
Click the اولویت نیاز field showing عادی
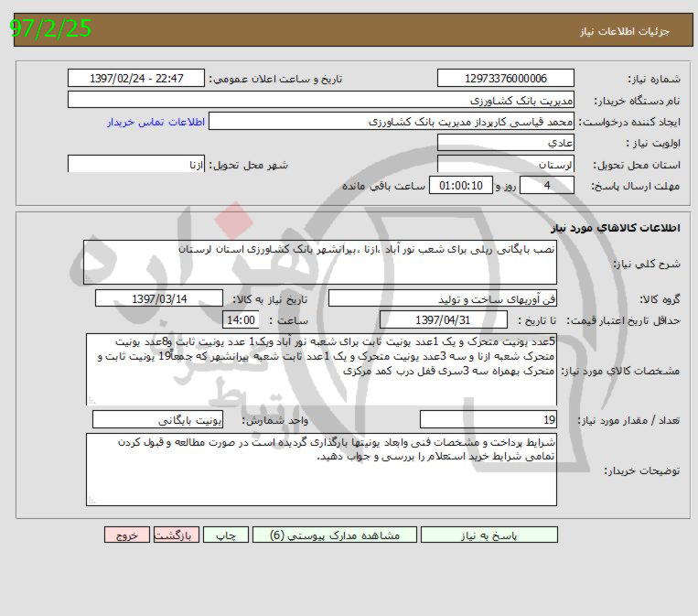[506, 143]
